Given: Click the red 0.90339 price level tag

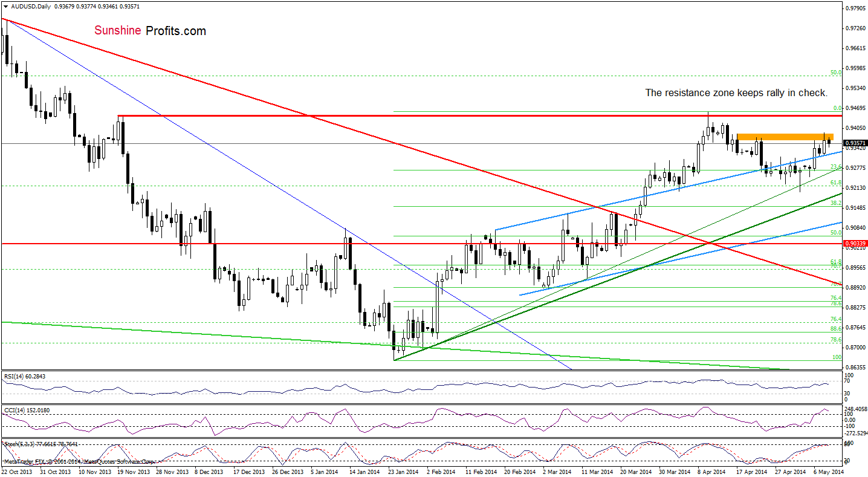Looking at the screenshot, I should [x=855, y=242].
